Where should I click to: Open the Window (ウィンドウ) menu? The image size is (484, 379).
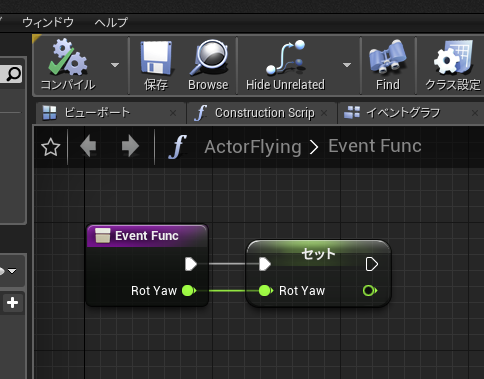coord(48,22)
